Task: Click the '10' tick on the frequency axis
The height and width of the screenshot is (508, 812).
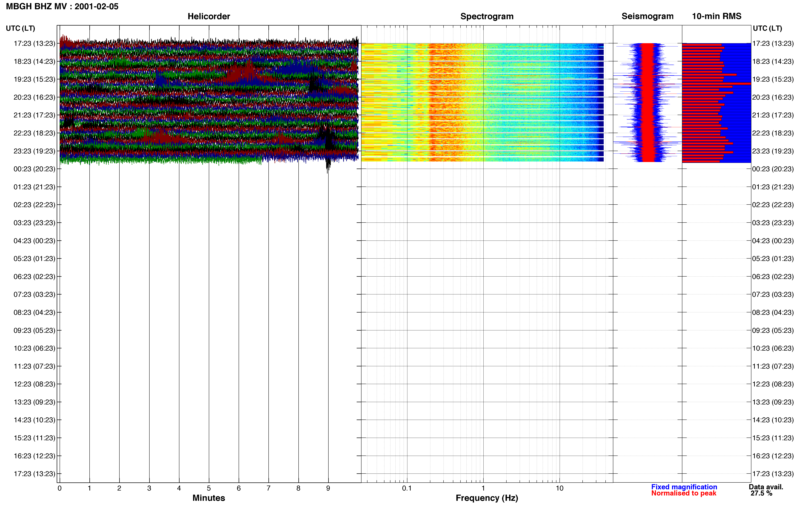Action: coord(559,488)
